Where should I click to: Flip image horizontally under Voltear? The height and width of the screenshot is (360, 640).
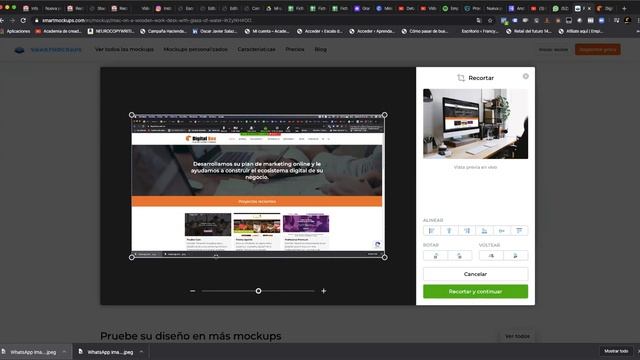491,256
